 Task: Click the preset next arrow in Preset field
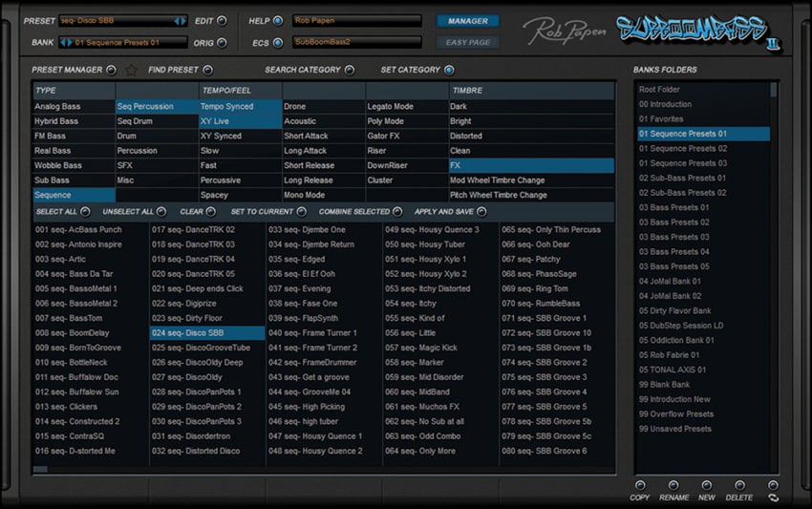[183, 20]
